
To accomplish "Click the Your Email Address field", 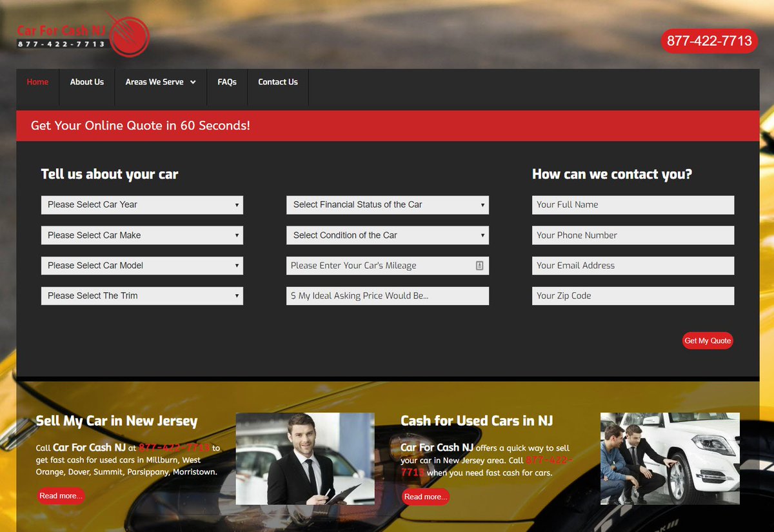I will coord(633,266).
